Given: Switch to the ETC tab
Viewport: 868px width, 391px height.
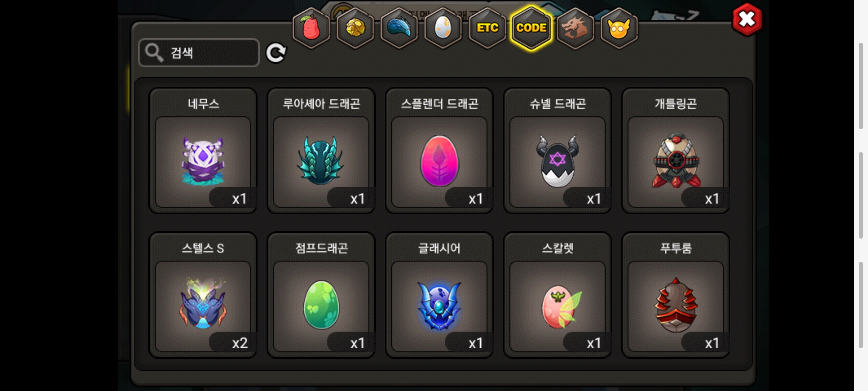Looking at the screenshot, I should pos(487,28).
